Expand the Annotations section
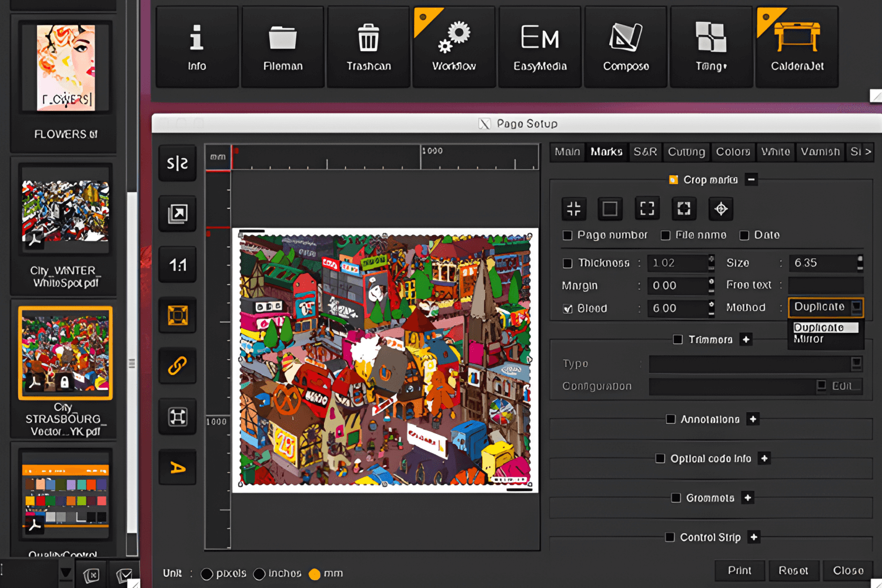 coord(753,419)
